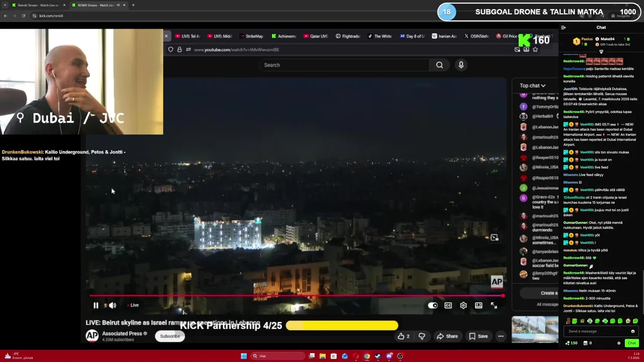644x362 pixels.
Task: Close the inner browser tab X
Action: pos(166,36)
